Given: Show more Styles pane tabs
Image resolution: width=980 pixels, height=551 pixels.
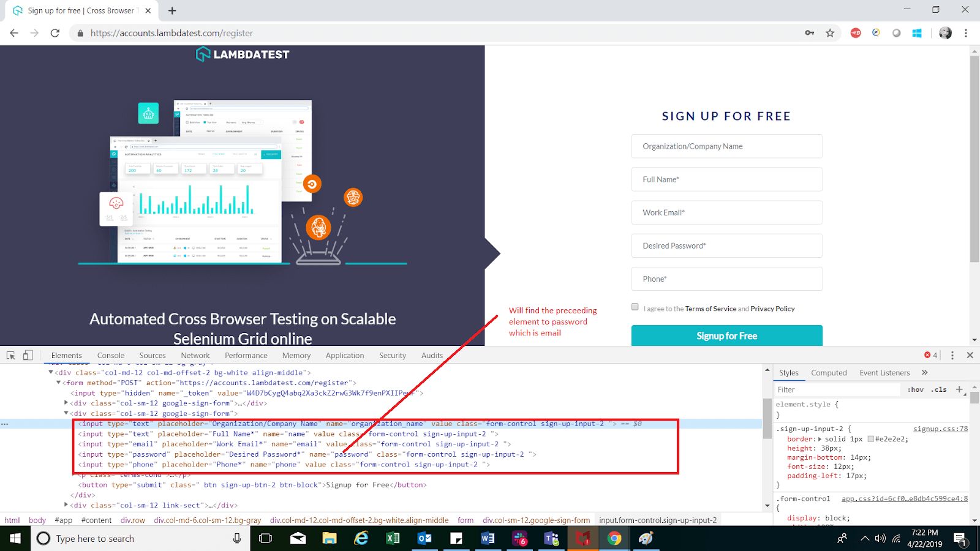Looking at the screenshot, I should 925,372.
